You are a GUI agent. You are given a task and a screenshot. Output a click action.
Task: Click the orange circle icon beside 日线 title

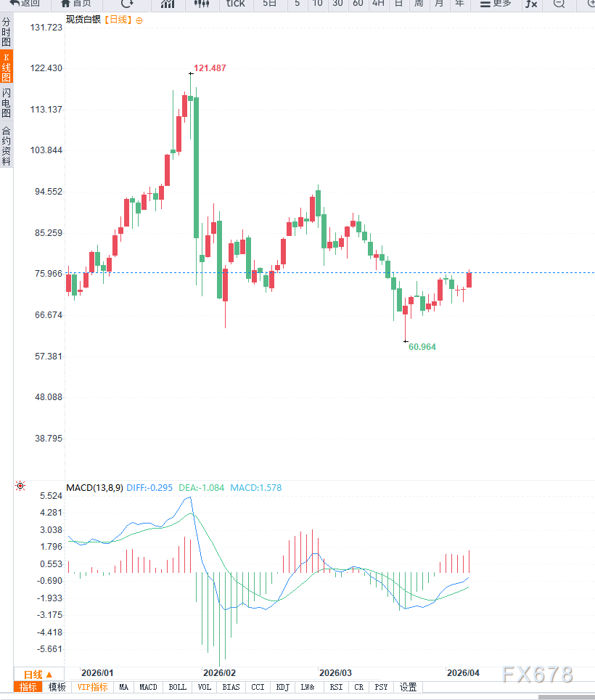139,20
